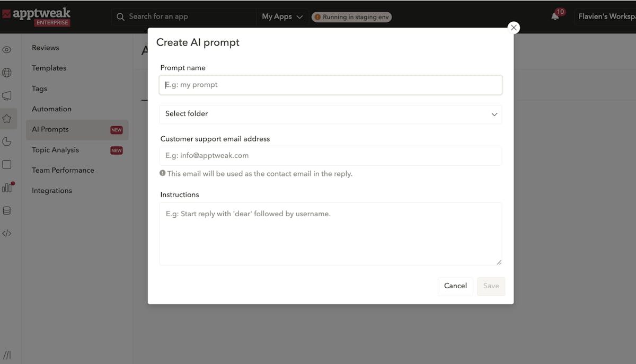This screenshot has height=364, width=636.
Task: Click the pie chart icon in sidebar
Action: pyautogui.click(x=7, y=141)
